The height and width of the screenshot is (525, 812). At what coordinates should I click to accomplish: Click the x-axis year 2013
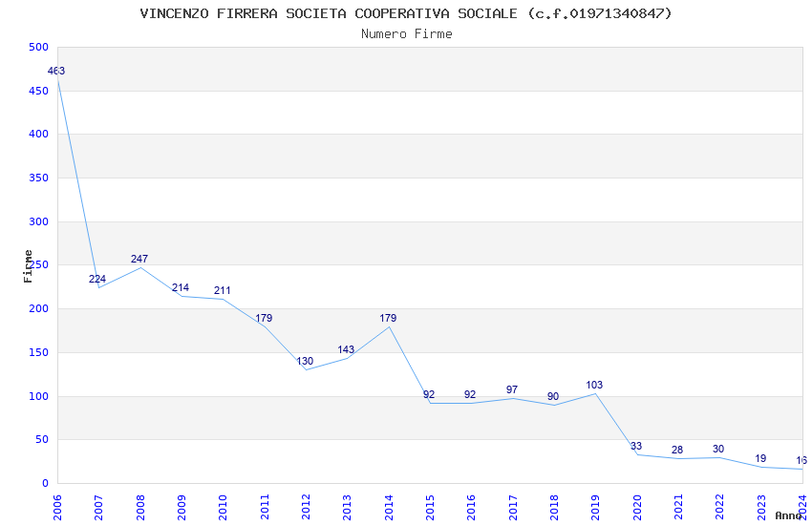click(x=347, y=507)
